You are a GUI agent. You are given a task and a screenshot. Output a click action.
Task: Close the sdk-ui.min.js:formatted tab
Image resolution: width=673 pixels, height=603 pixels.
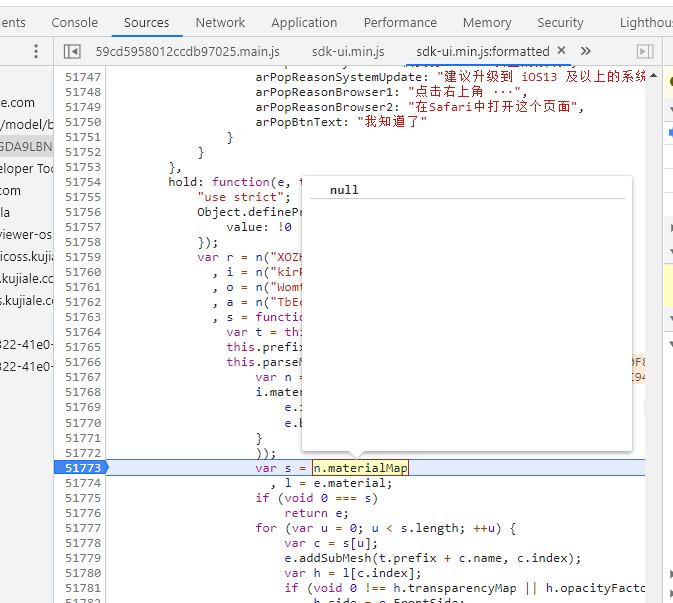[561, 50]
